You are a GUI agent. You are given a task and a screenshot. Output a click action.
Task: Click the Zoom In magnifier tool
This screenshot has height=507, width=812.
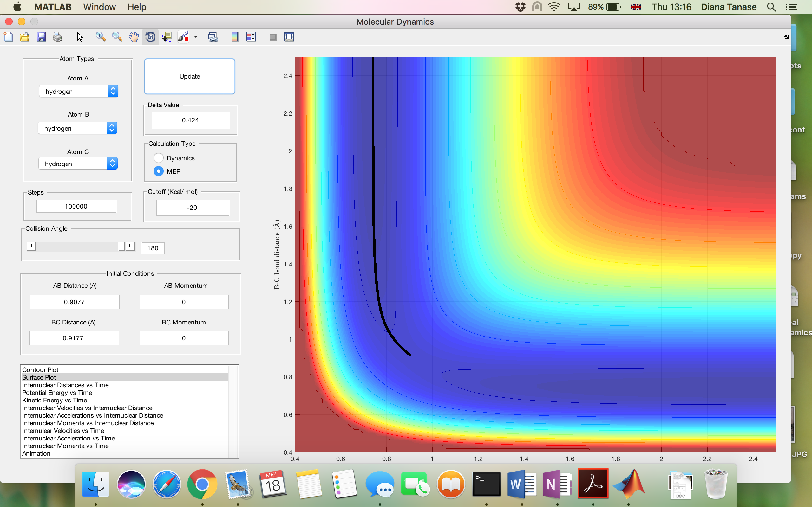100,37
